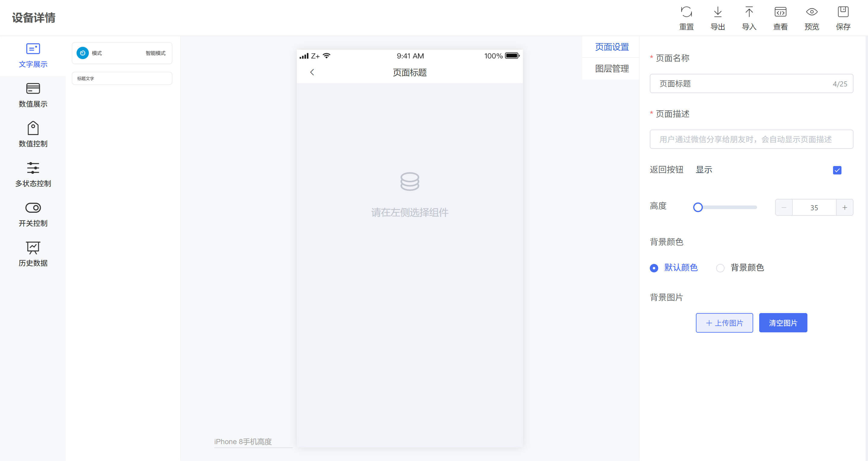Click the 9:41 AM status bar time

point(410,56)
